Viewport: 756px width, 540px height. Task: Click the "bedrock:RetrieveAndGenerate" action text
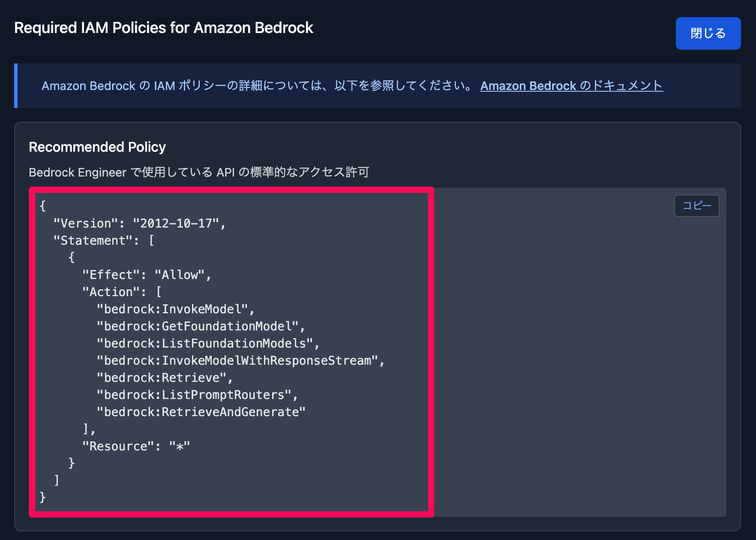pos(201,411)
